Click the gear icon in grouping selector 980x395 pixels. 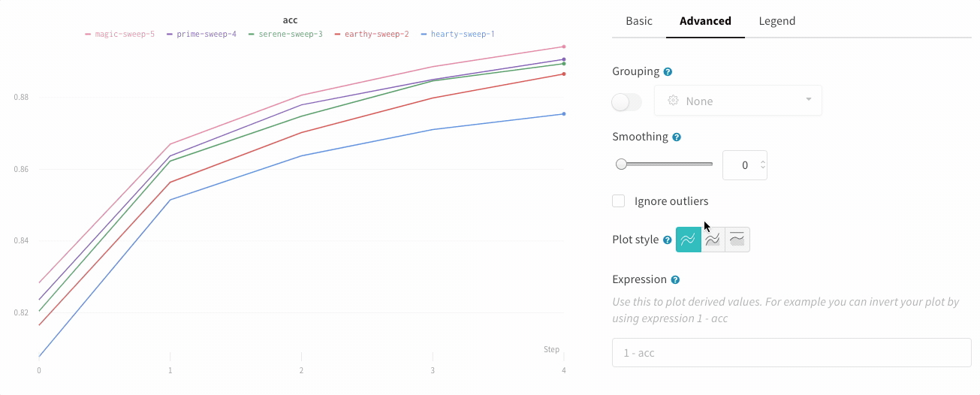click(x=673, y=101)
